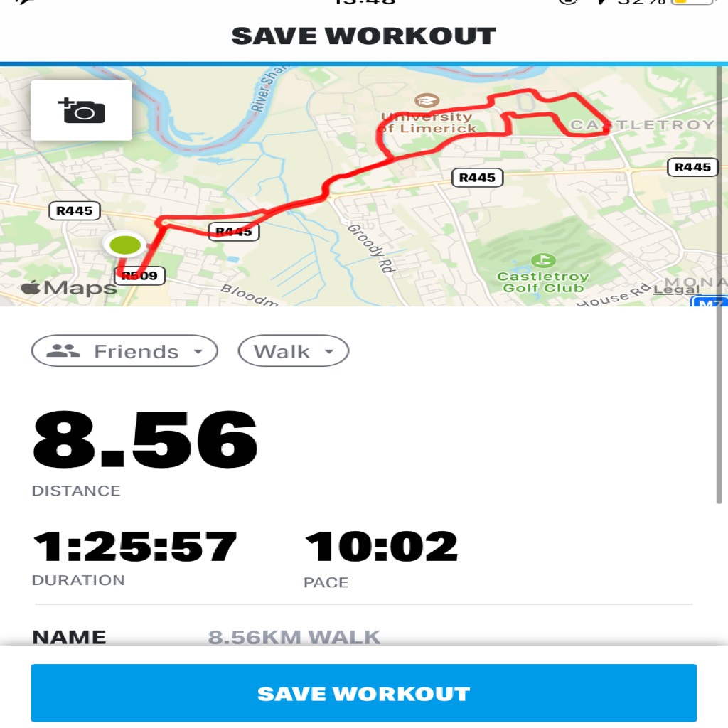Click the Castletroy Golf Club icon

pyautogui.click(x=542, y=260)
